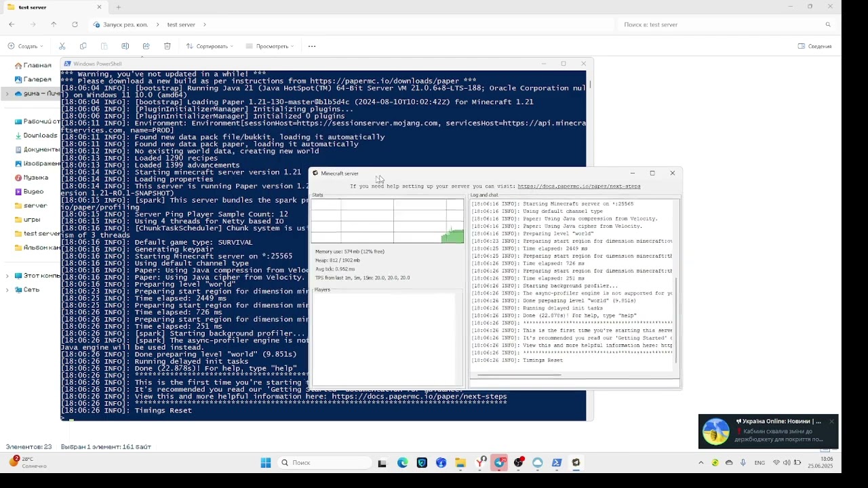This screenshot has width=868, height=488.
Task: Click 'Timings Reset' line in Log and chat
Action: pyautogui.click(x=517, y=361)
